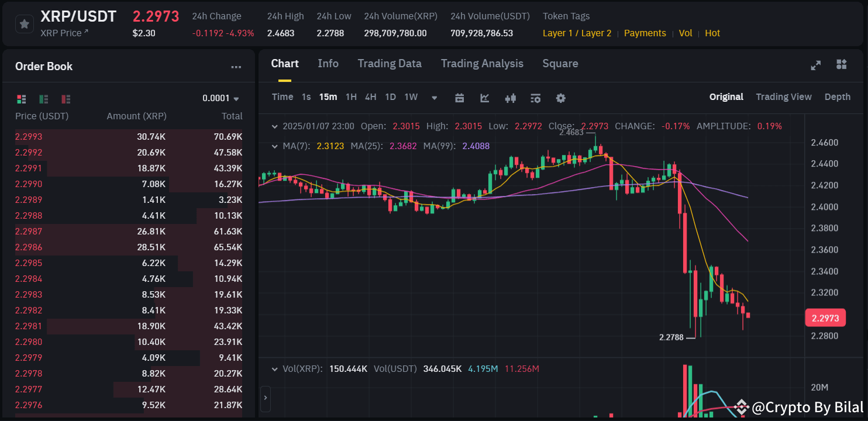The height and width of the screenshot is (421, 868).
Task: Select the Time line chart interval
Action: (283, 97)
